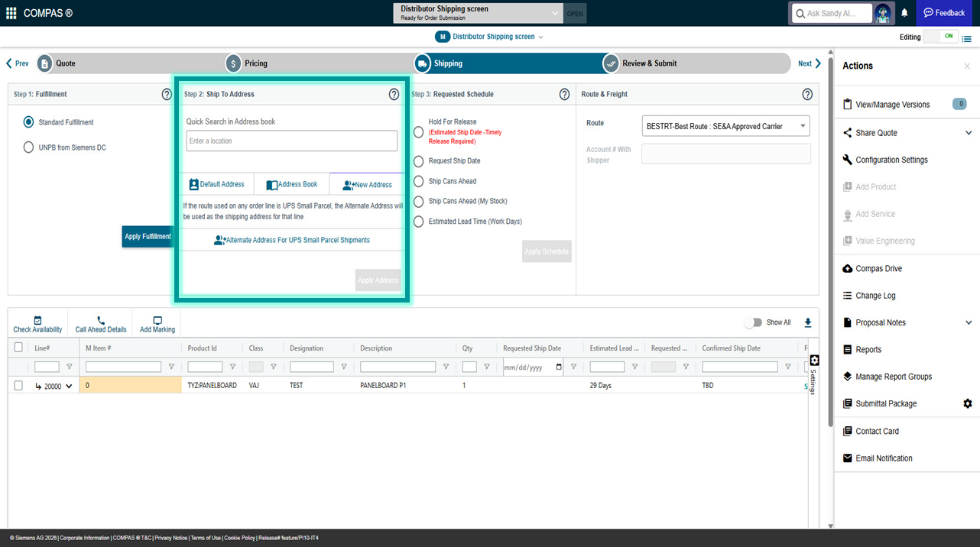Tick the checkbox for line 20000
980x547 pixels.
pos(18,386)
